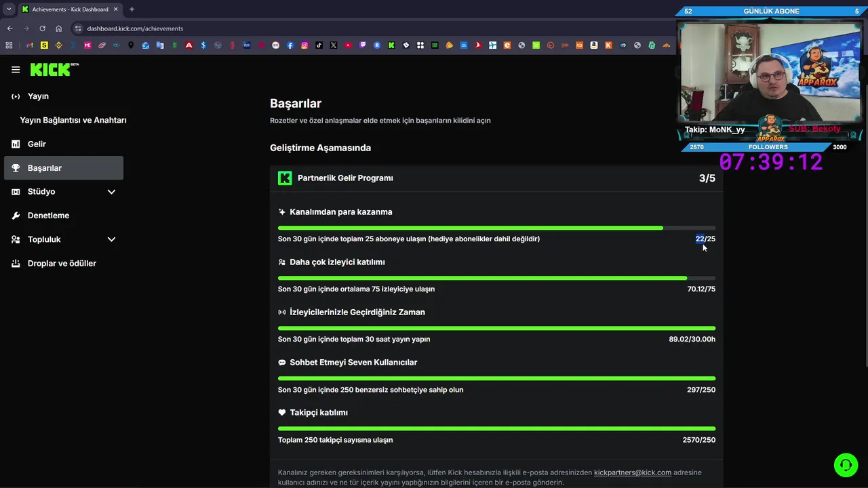Screen dimensions: 868x488
Task: Expand the Topluluk submenu
Action: point(111,239)
